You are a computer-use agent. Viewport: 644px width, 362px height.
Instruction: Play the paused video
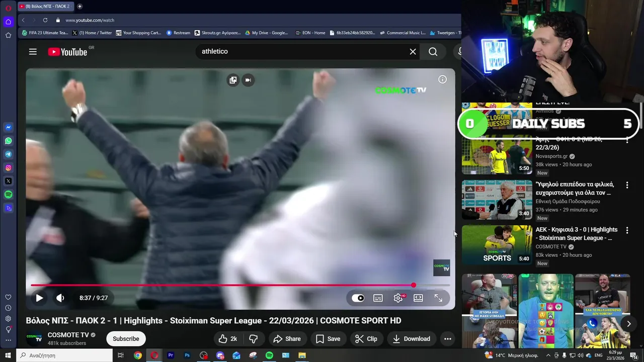39,298
